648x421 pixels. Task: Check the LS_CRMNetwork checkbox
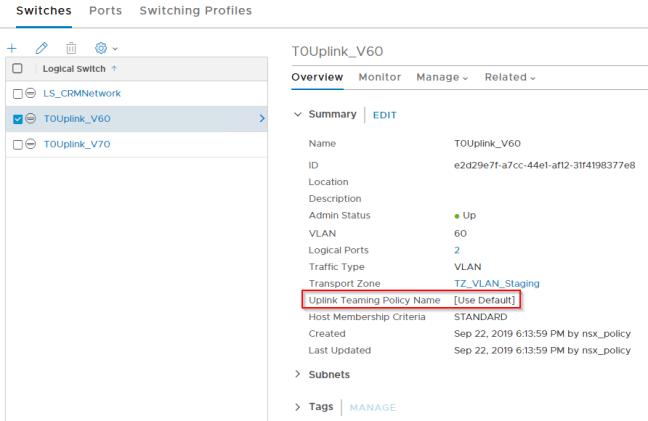[17, 94]
